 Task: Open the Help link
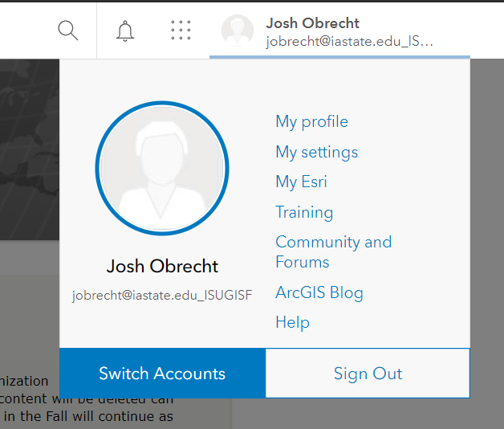(x=292, y=322)
